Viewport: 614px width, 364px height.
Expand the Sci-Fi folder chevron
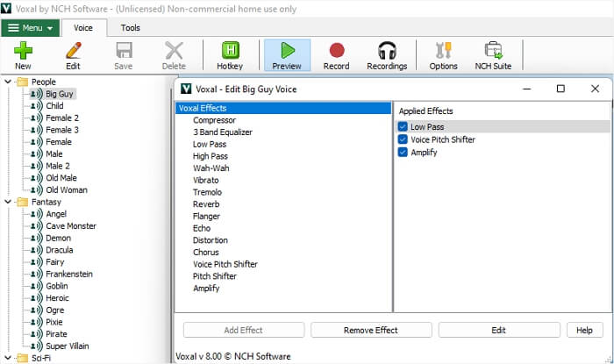point(8,358)
